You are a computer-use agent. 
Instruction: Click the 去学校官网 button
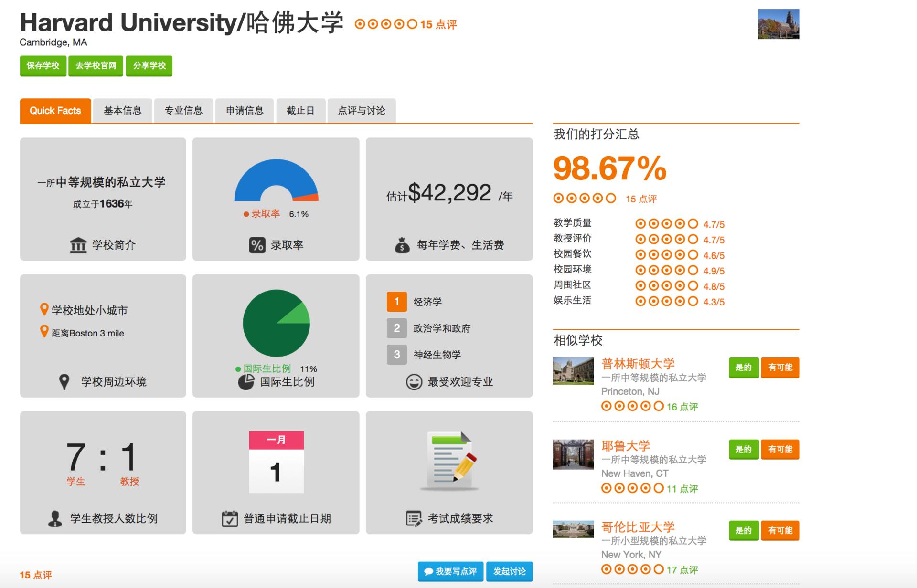96,66
